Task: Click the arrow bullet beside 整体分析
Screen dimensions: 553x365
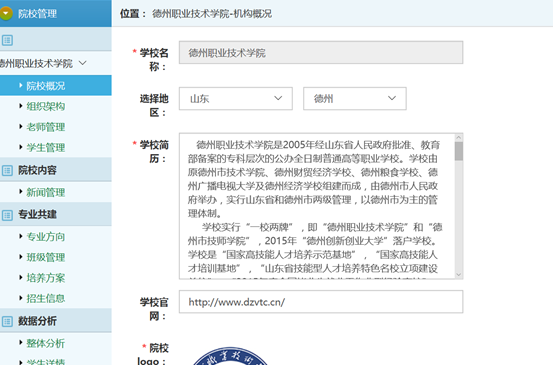Action: (x=21, y=342)
